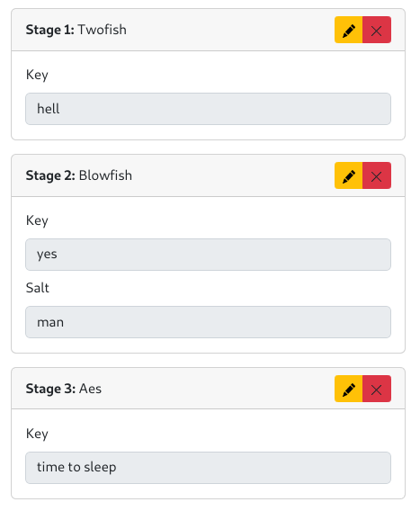Viewport: 420px width, 511px height.
Task: Delete the Stage 3 Aes stage
Action: tap(377, 389)
